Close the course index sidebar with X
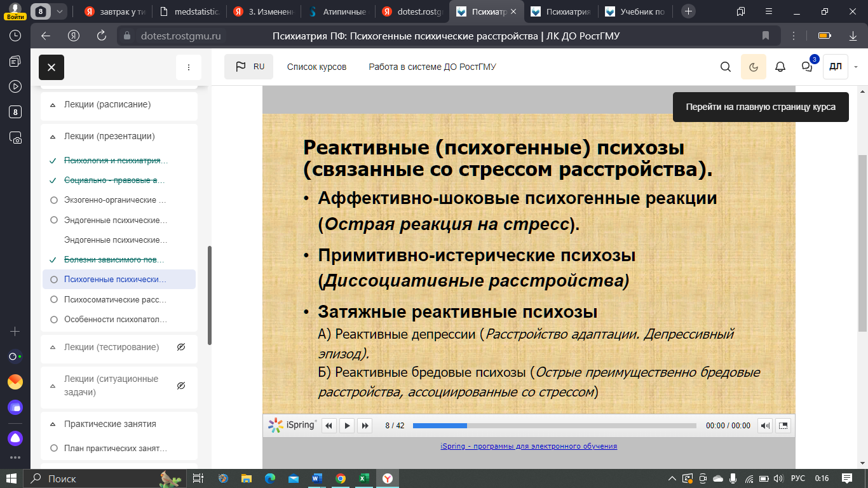The height and width of the screenshot is (488, 868). point(51,67)
